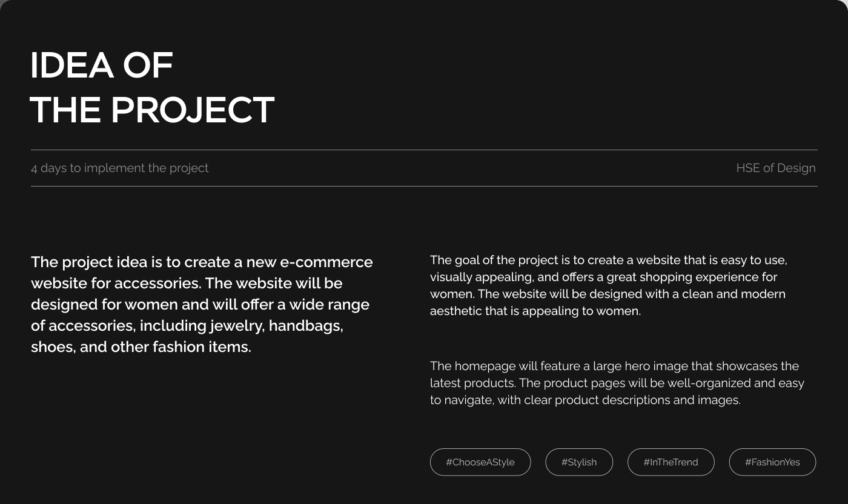848x504 pixels.
Task: Click "THE PROJECT" heading text
Action: pyautogui.click(x=152, y=110)
